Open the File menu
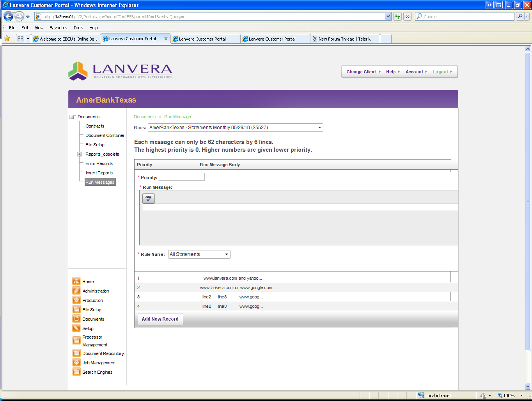532x401 pixels. [12, 28]
